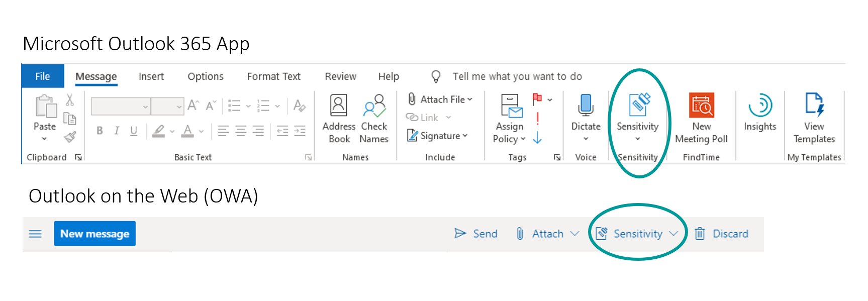The width and height of the screenshot is (868, 301).
Task: Center align the text
Action: click(x=241, y=131)
